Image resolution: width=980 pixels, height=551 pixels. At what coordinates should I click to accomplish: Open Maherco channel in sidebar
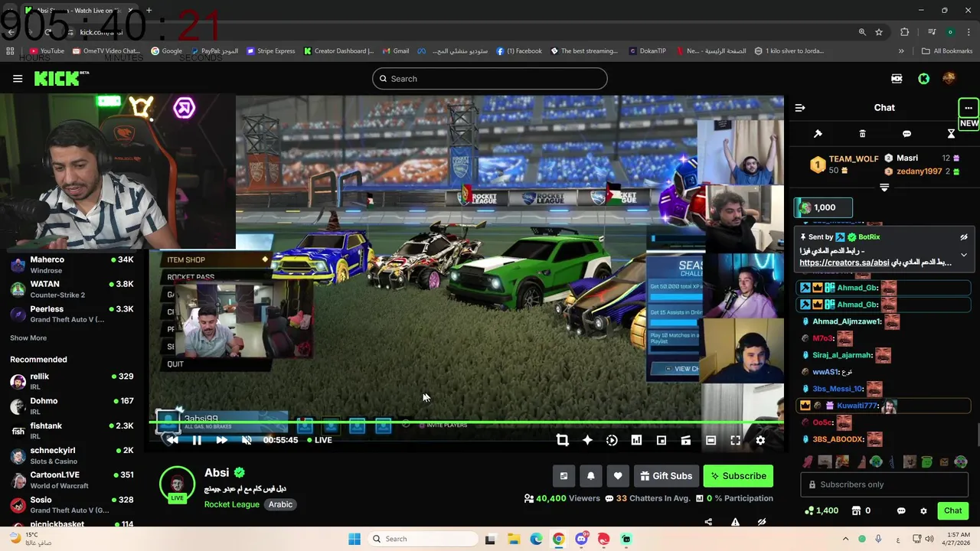pos(73,265)
